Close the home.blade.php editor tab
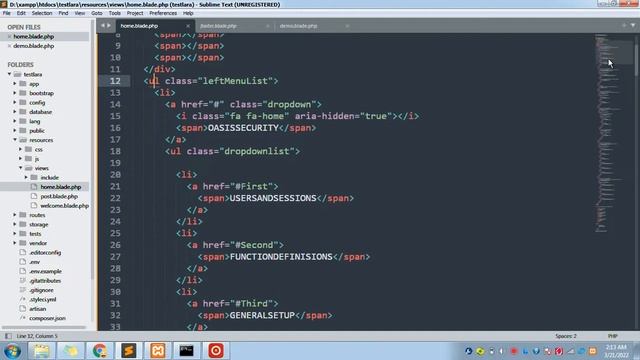Image resolution: width=640 pixels, height=360 pixels. coord(188,26)
